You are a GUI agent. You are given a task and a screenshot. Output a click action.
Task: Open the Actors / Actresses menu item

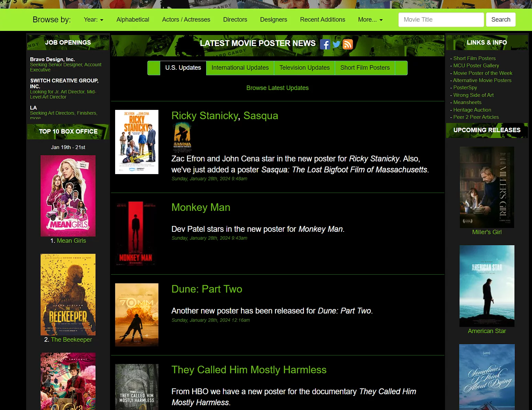pos(186,20)
